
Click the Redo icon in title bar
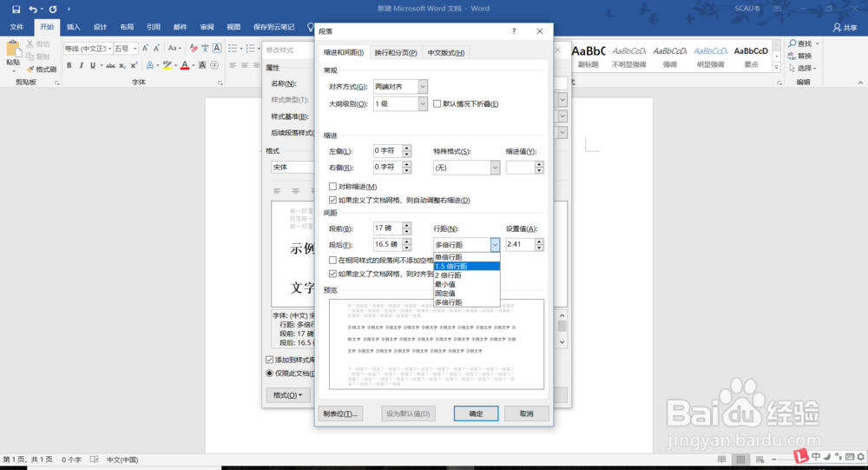pyautogui.click(x=53, y=10)
